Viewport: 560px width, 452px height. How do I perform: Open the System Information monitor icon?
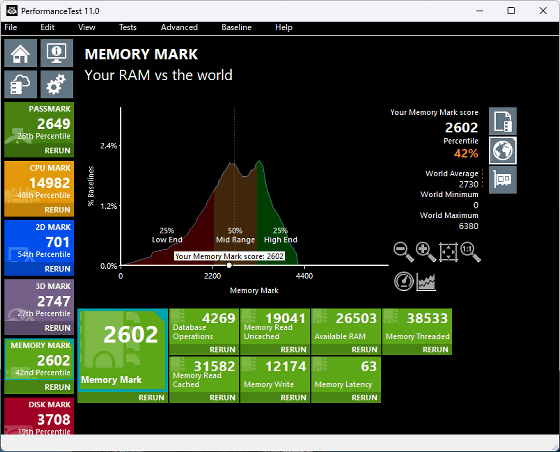pyautogui.click(x=57, y=53)
